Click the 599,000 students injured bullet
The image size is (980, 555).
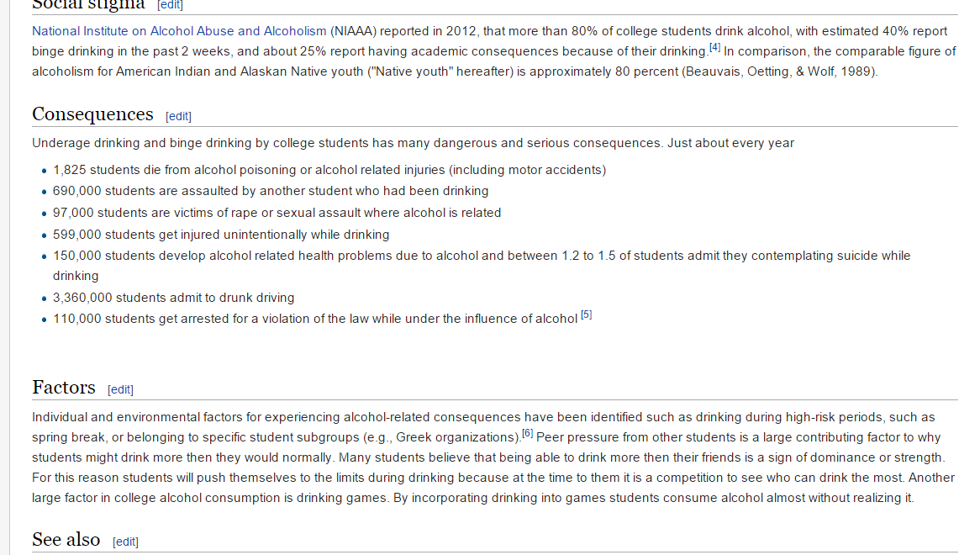point(221,235)
